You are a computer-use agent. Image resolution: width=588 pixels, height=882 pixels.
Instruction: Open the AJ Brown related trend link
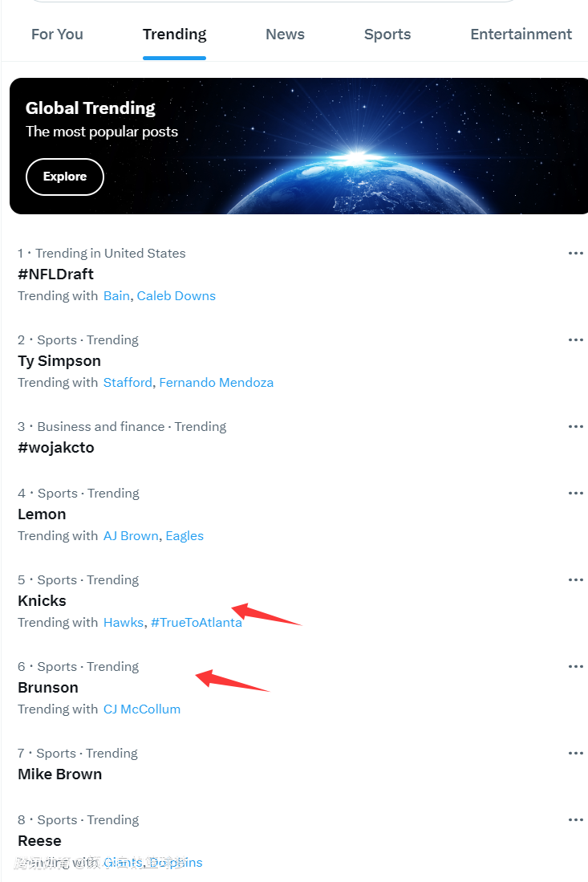coord(131,536)
